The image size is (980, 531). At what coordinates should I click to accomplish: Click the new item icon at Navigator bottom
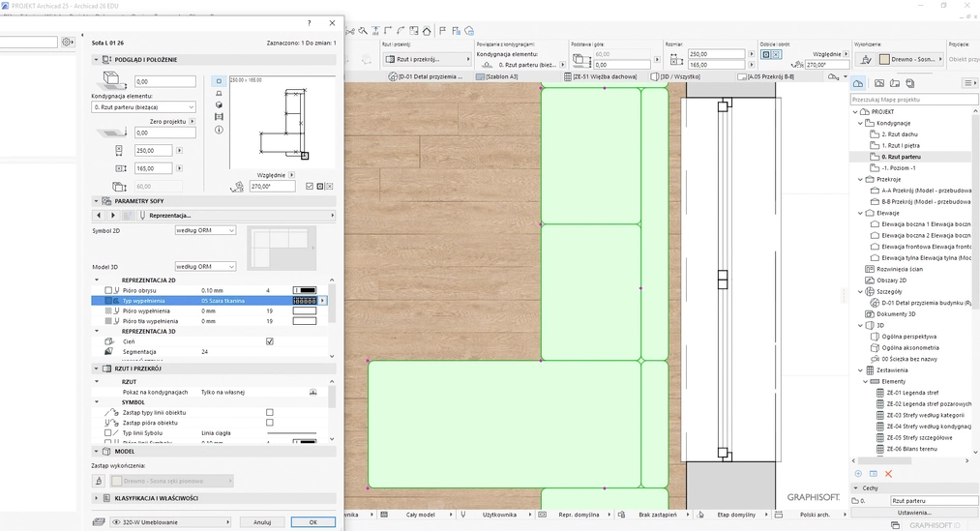(858, 474)
